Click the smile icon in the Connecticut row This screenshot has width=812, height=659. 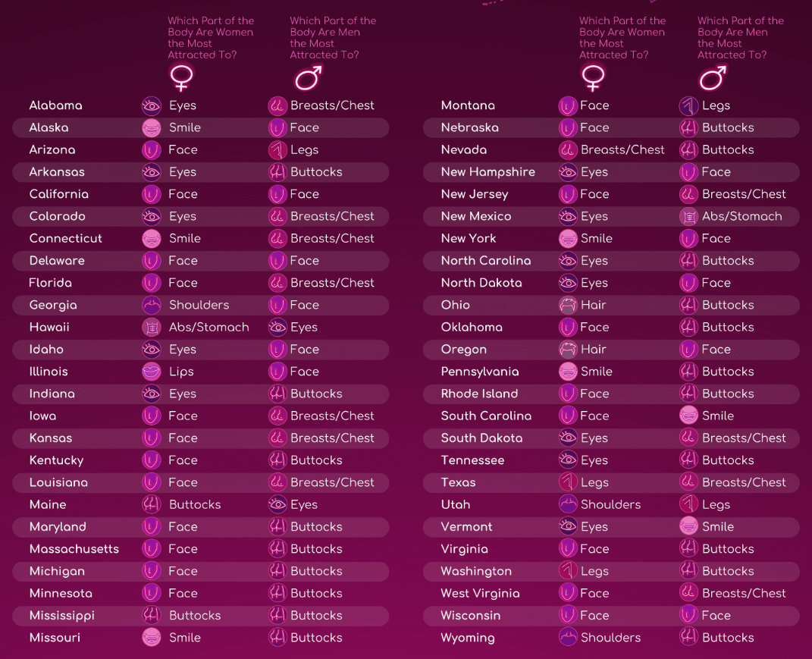[x=151, y=239]
